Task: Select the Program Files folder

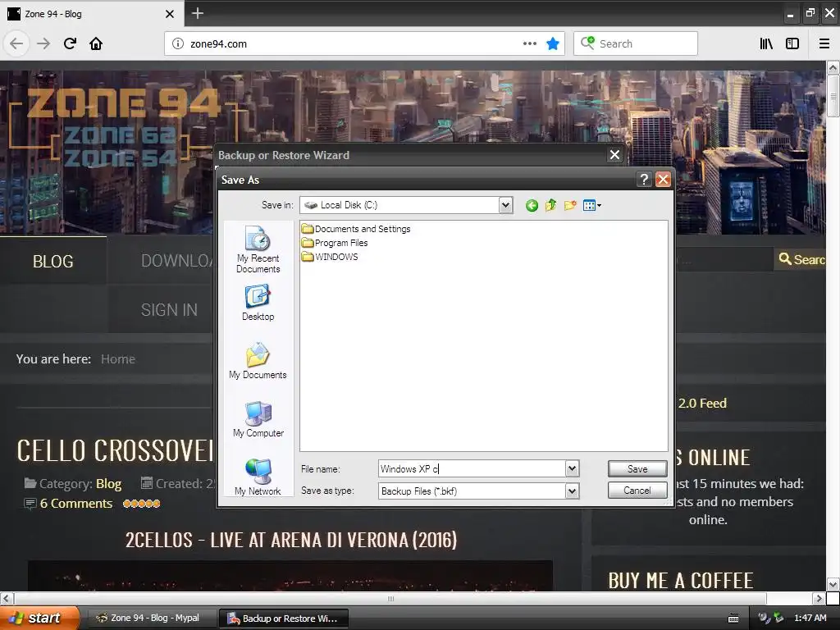Action: pos(335,243)
